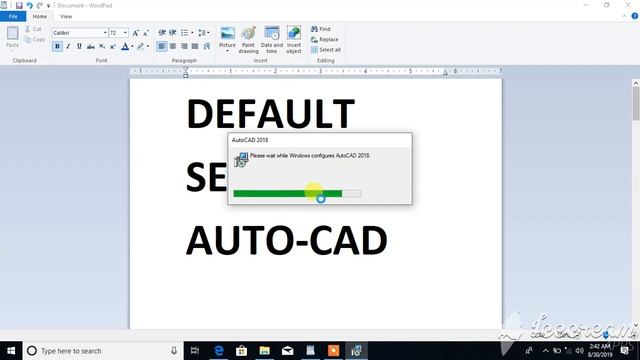The width and height of the screenshot is (640, 360).
Task: Center align the text
Action: click(x=173, y=47)
